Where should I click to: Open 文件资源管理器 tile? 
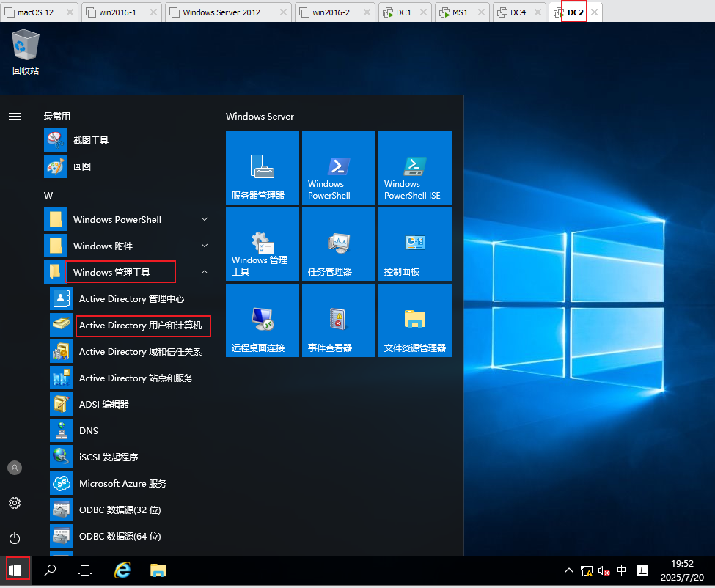pyautogui.click(x=415, y=320)
